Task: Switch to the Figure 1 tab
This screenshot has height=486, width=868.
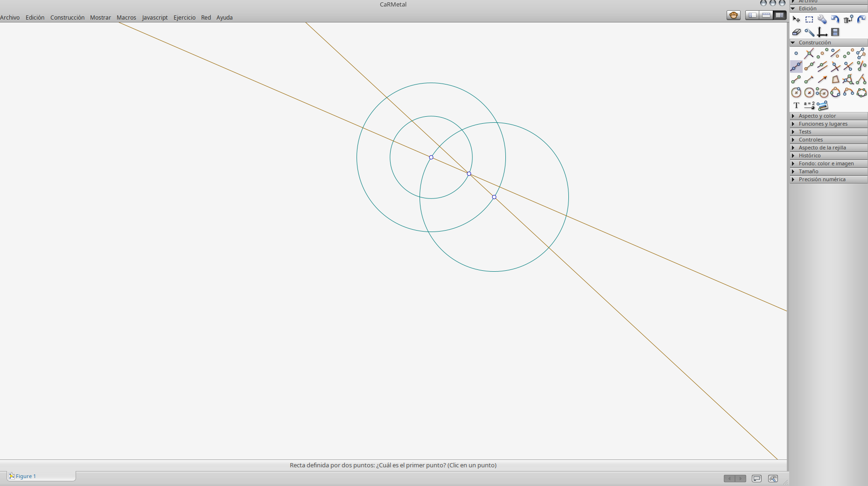Action: pyautogui.click(x=25, y=476)
